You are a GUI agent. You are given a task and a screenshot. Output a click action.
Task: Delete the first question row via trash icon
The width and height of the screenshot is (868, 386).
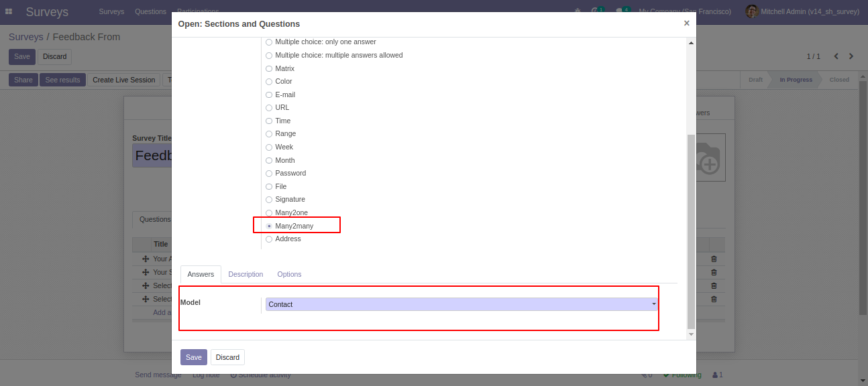714,259
